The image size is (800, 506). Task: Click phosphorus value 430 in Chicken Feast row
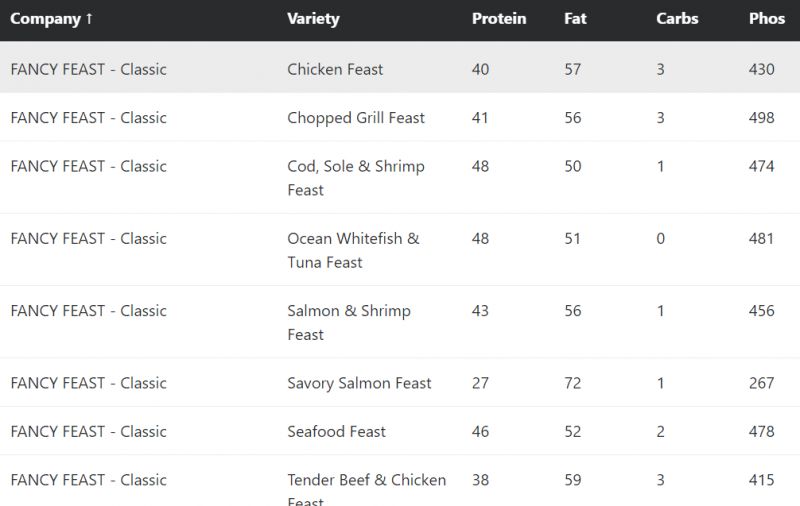(761, 69)
